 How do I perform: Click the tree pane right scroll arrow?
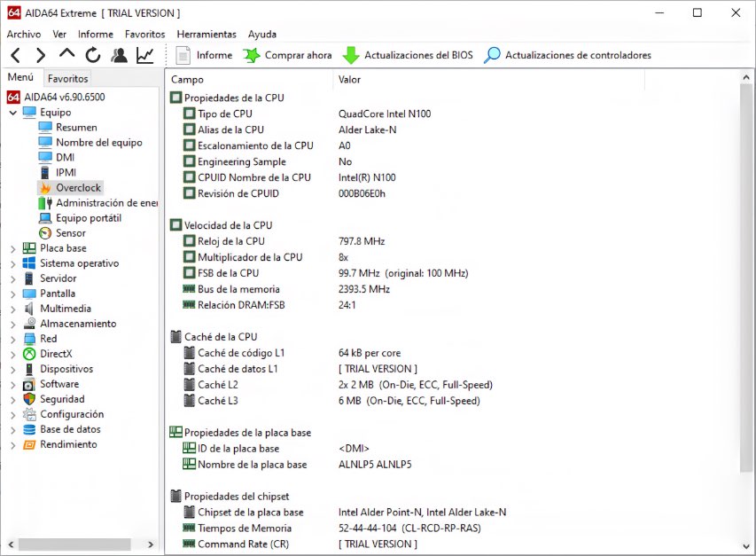tap(151, 544)
